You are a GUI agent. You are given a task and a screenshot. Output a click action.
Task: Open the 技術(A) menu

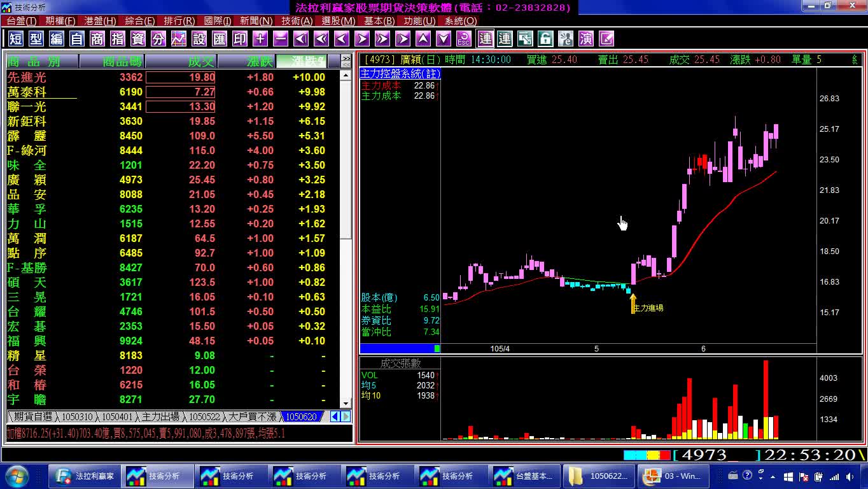[x=297, y=21]
